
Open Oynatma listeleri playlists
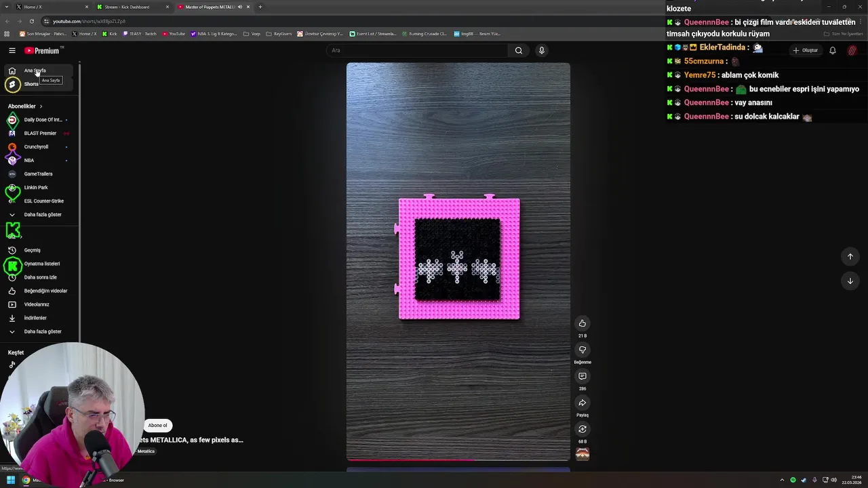[39, 264]
